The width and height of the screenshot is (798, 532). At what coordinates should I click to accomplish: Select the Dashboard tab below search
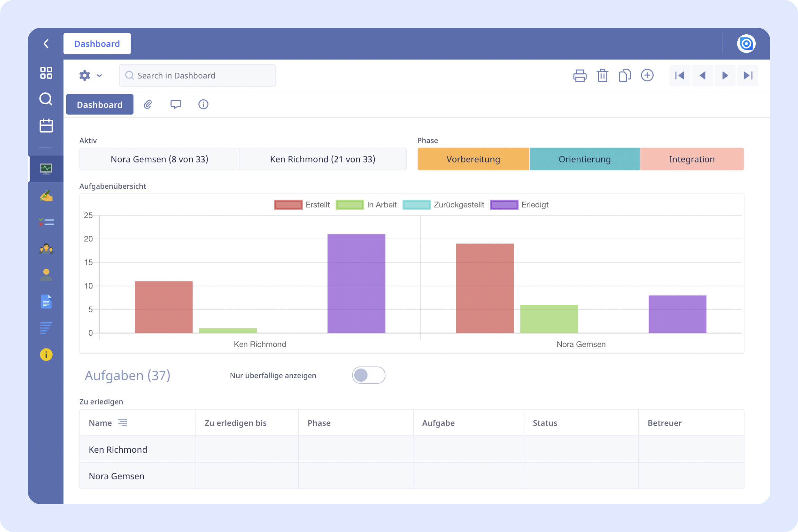pyautogui.click(x=99, y=104)
